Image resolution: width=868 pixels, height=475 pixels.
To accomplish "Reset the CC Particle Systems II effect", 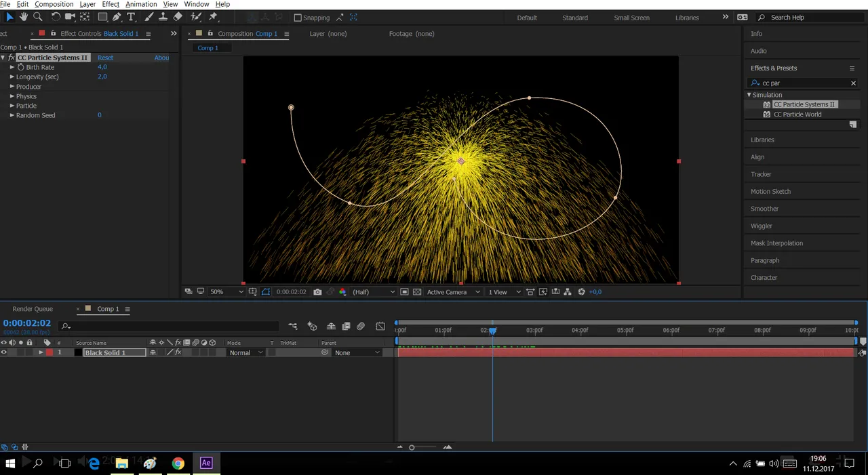I will pyautogui.click(x=106, y=58).
